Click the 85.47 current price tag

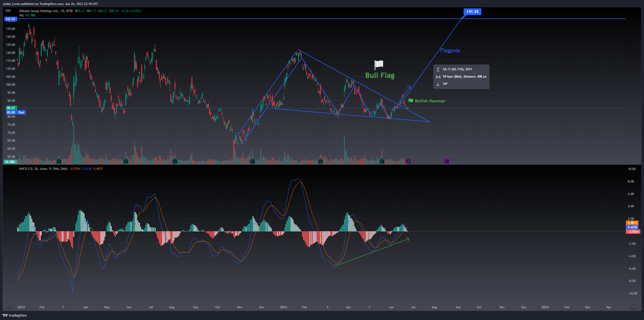click(11, 108)
